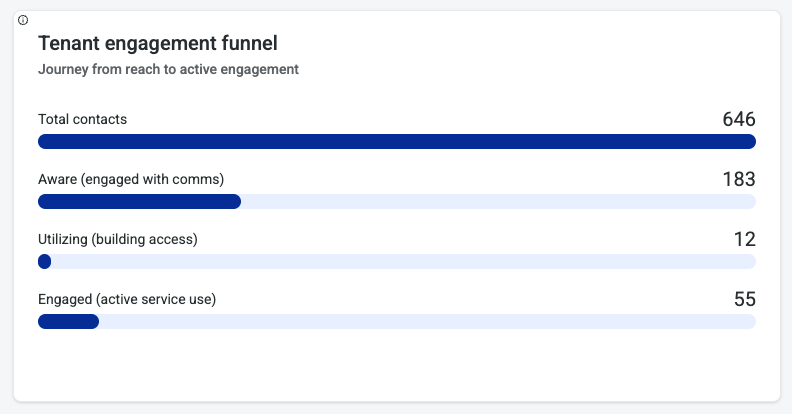The width and height of the screenshot is (792, 414).
Task: Click the 646 total contacts value
Action: pos(738,119)
